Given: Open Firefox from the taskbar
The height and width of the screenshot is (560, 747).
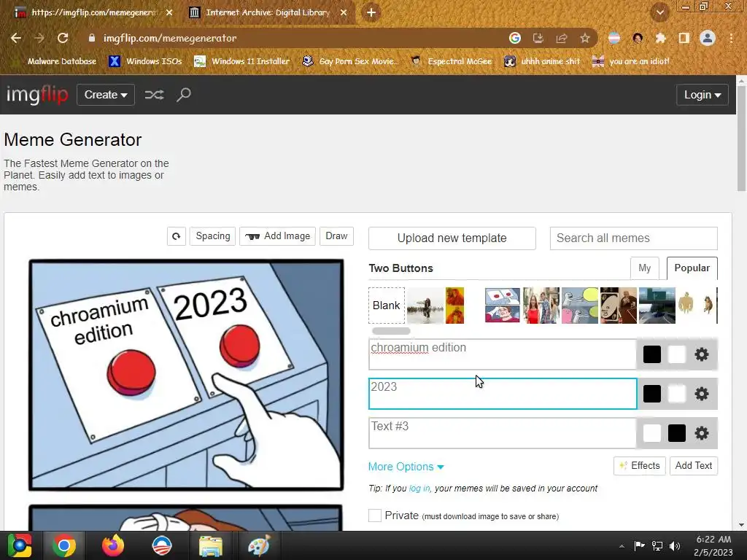Looking at the screenshot, I should click(x=113, y=545).
